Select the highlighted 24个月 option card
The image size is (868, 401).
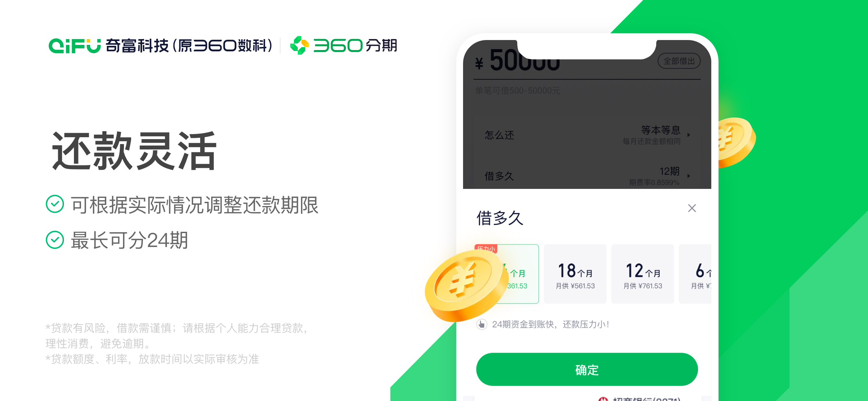pos(506,273)
